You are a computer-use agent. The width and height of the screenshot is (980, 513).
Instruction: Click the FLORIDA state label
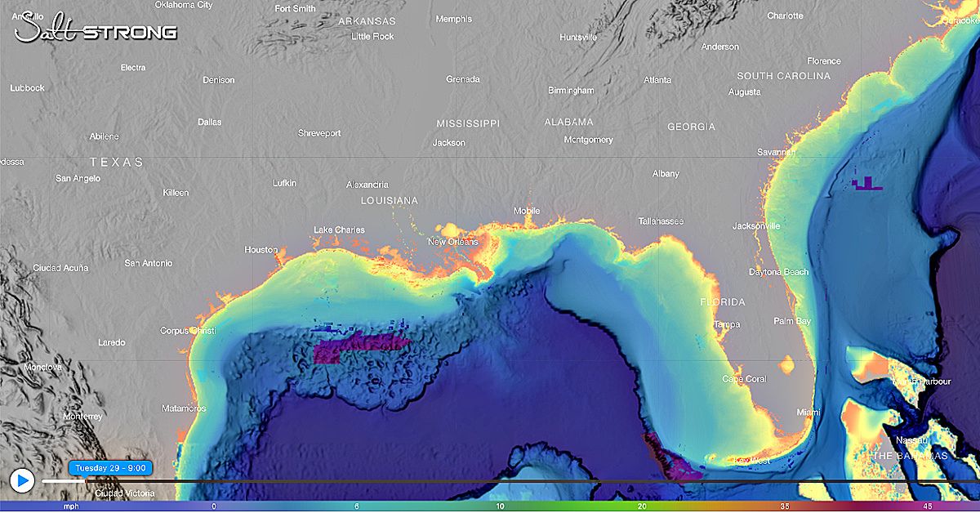click(723, 302)
